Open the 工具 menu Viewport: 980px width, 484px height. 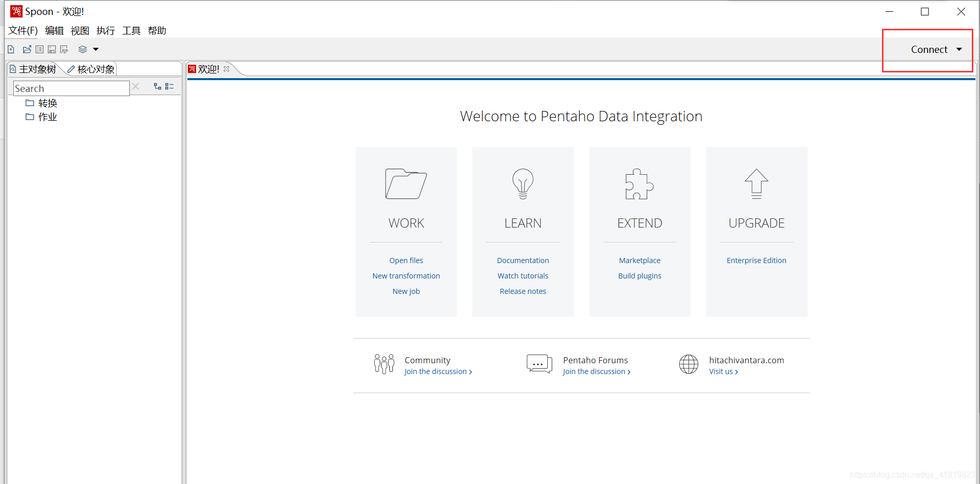click(x=131, y=31)
